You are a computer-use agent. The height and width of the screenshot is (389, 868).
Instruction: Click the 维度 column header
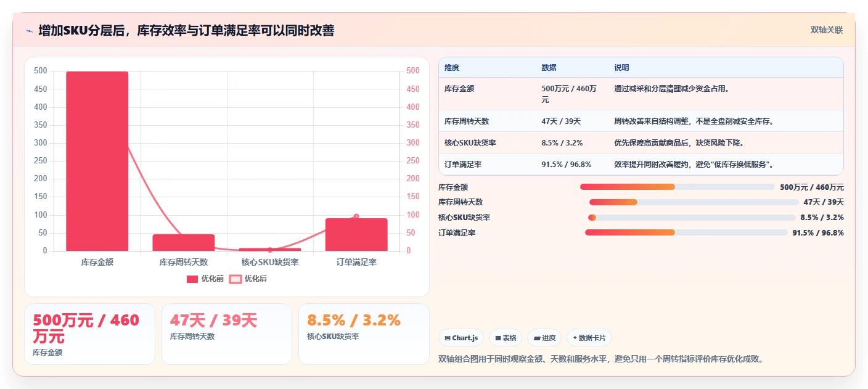(x=452, y=68)
